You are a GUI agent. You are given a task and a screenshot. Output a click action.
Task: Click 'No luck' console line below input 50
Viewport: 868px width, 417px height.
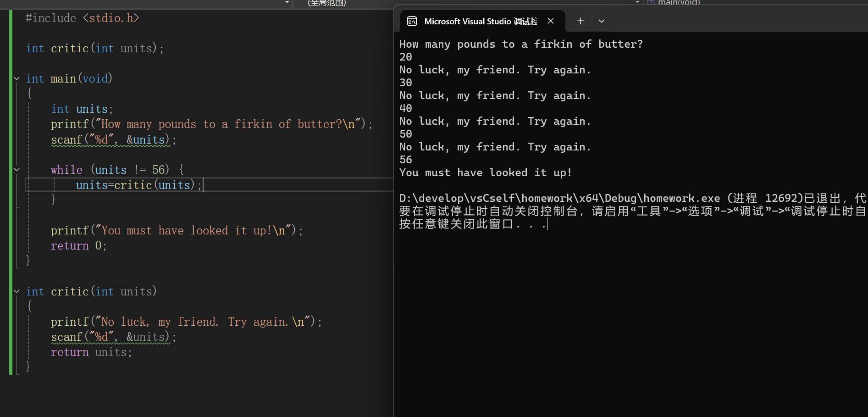pos(495,147)
